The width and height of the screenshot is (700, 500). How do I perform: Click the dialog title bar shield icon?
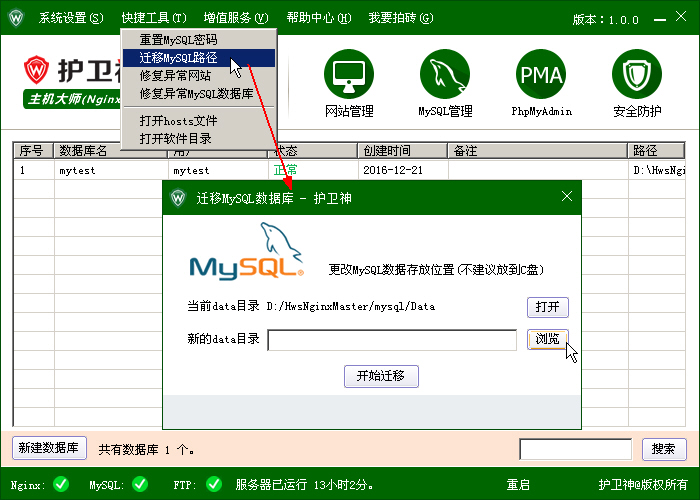pos(178,198)
